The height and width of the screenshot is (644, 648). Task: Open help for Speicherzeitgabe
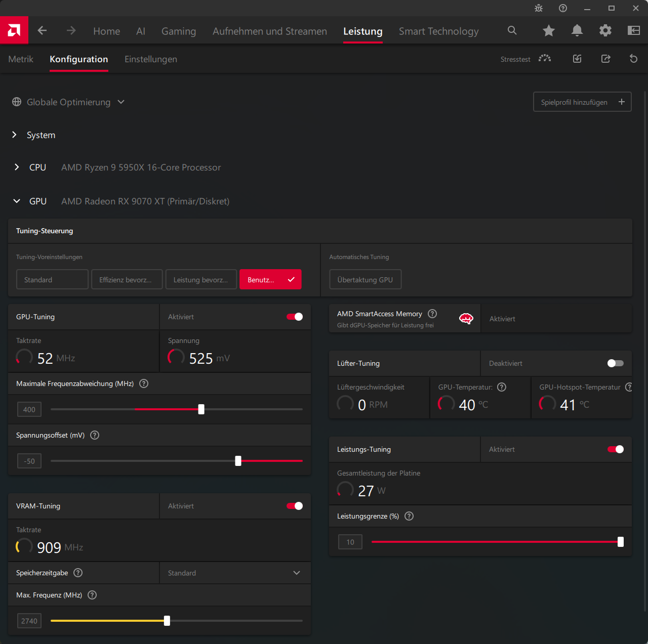78,573
